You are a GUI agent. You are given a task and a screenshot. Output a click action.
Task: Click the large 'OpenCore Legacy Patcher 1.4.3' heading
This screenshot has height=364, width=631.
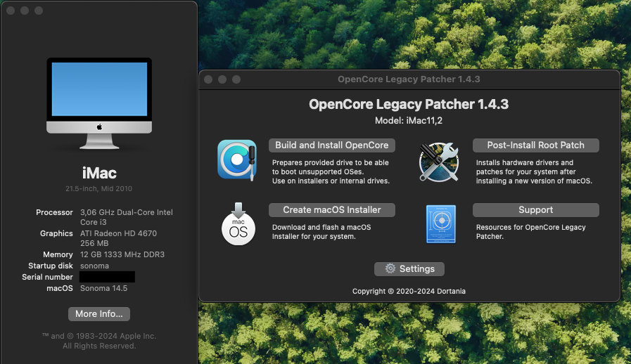point(409,105)
